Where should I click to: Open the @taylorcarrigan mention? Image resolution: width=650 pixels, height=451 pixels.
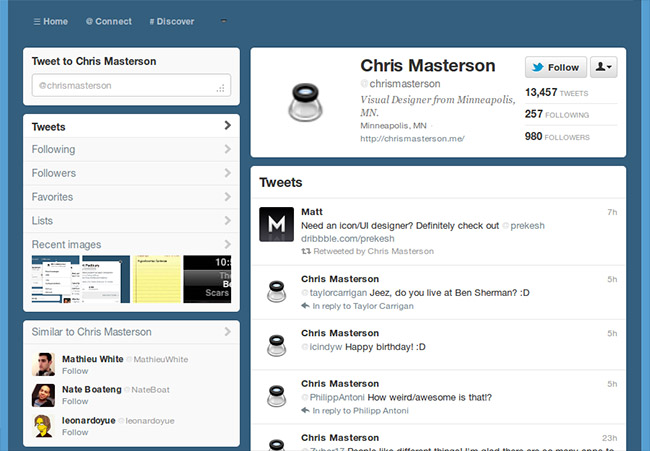(334, 293)
